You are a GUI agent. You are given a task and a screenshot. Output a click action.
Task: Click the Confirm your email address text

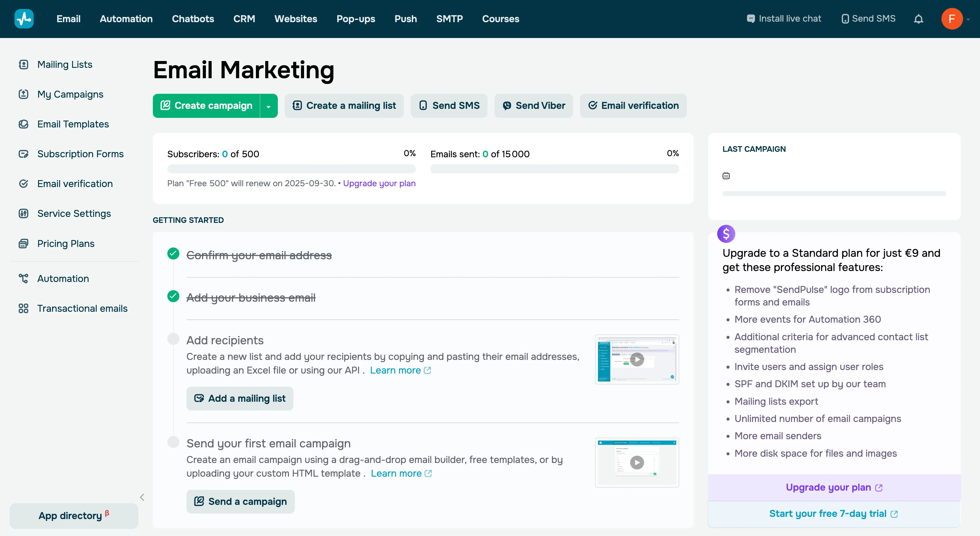click(259, 255)
